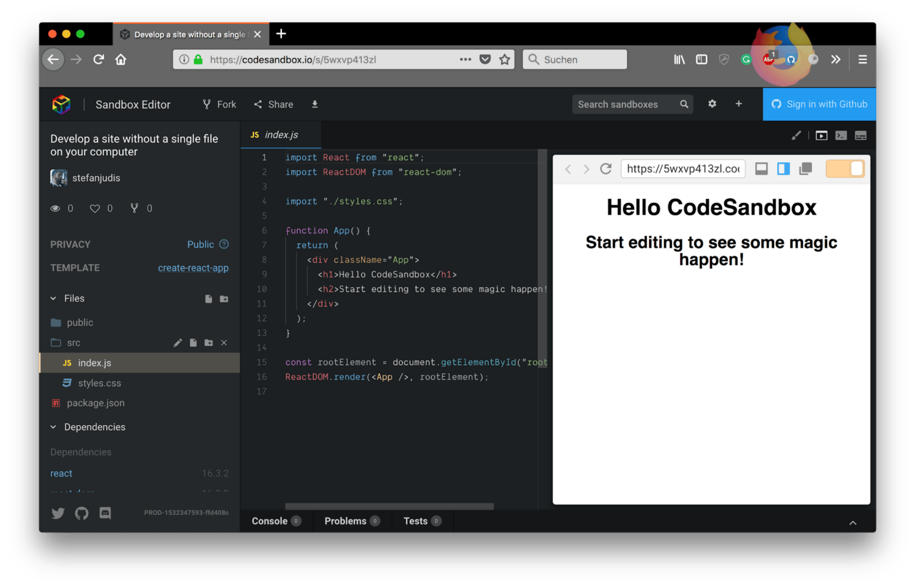Image resolution: width=915 pixels, height=588 pixels.
Task: Toggle bottom-panel preview layout
Action: [x=761, y=169]
